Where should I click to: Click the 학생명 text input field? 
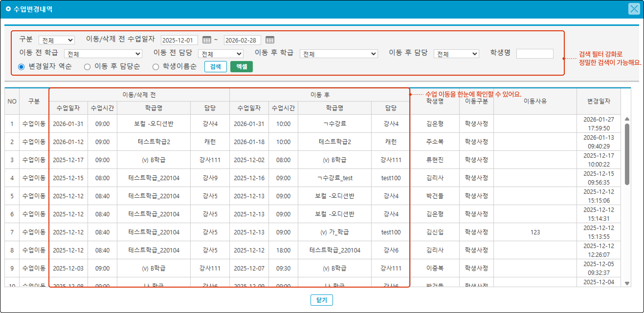(534, 54)
